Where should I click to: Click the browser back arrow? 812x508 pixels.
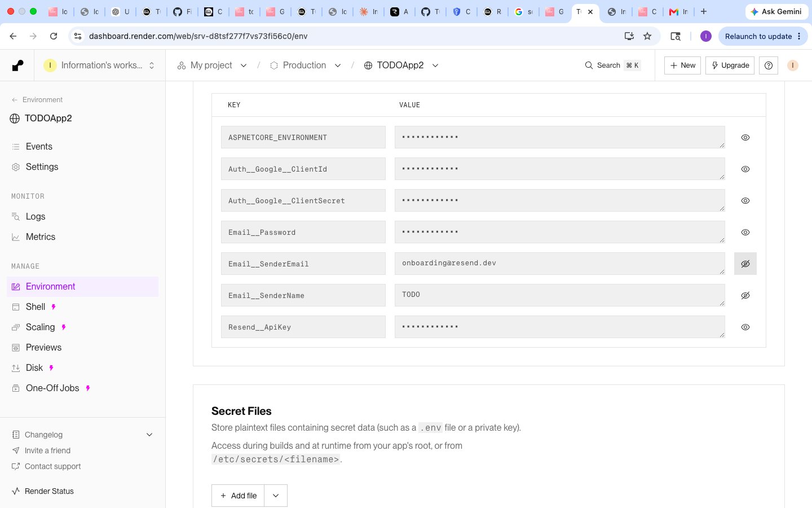(13, 36)
